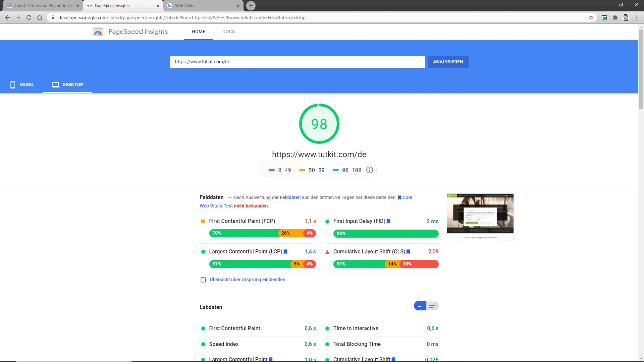Viewport: 644px width, 362px height.
Task: Click the Speed Index row
Action: click(258, 344)
